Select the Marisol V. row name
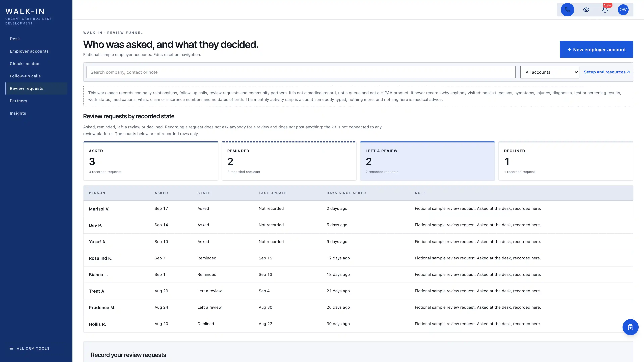Screen dimensions: 644x362 point(99,209)
